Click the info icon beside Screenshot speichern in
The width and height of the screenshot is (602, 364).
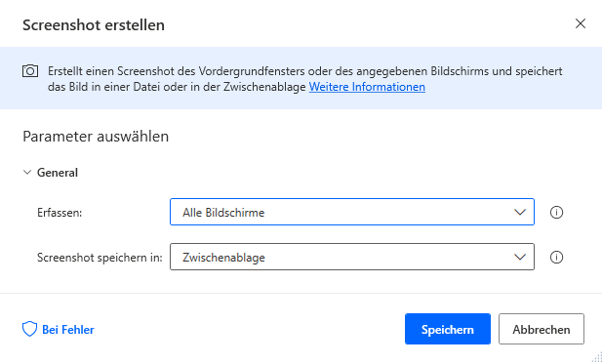[x=556, y=257]
